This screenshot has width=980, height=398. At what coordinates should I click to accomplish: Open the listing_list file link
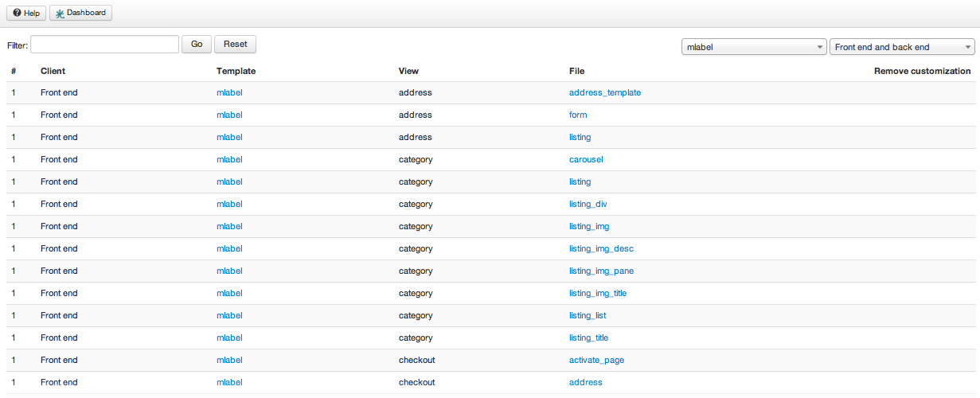588,315
